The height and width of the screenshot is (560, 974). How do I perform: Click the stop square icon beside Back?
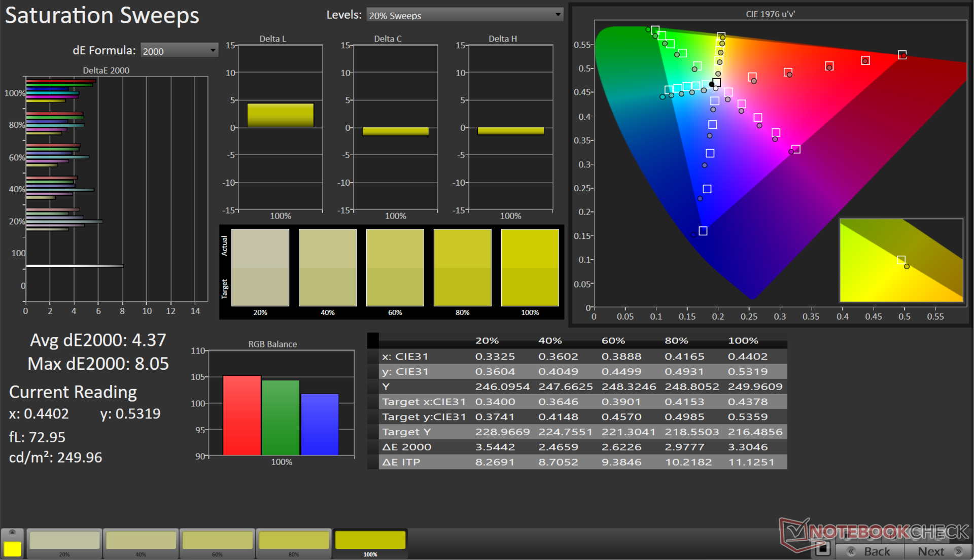(823, 549)
